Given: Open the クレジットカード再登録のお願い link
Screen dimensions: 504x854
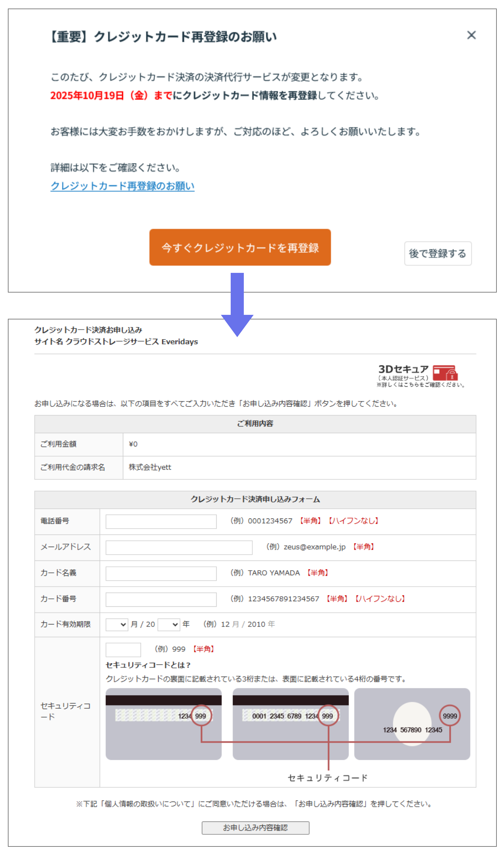Looking at the screenshot, I should (122, 186).
